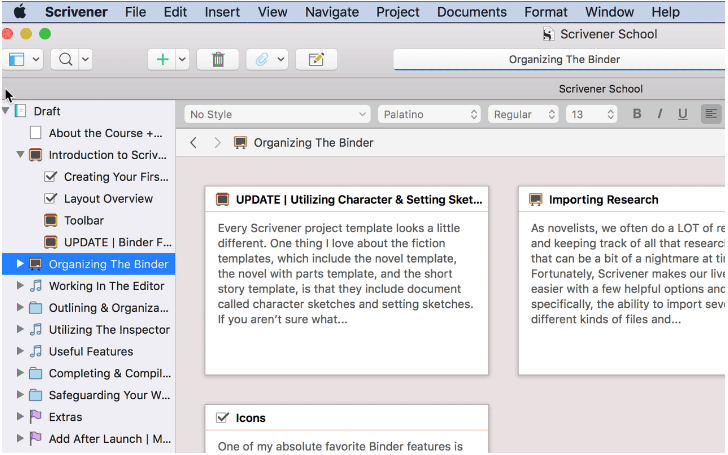
Task: Open the Format menu
Action: click(x=546, y=12)
